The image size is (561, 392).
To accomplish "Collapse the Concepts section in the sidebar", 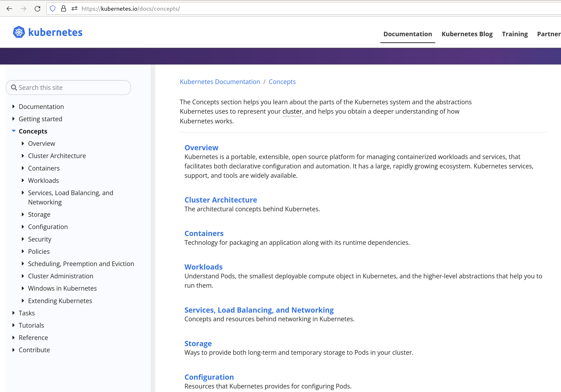I will tap(14, 131).
